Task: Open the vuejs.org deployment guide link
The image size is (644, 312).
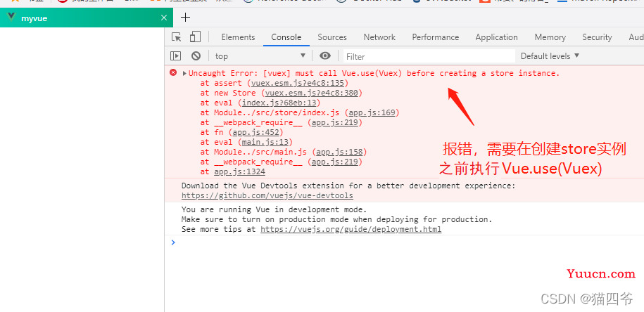Action: coord(351,229)
